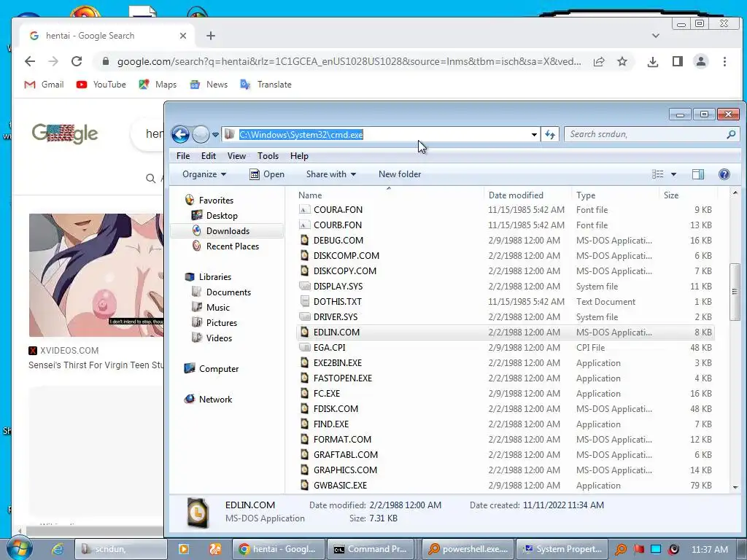Switch to Command Prompt in the taskbar
Image resolution: width=747 pixels, height=560 pixels.
[372, 549]
